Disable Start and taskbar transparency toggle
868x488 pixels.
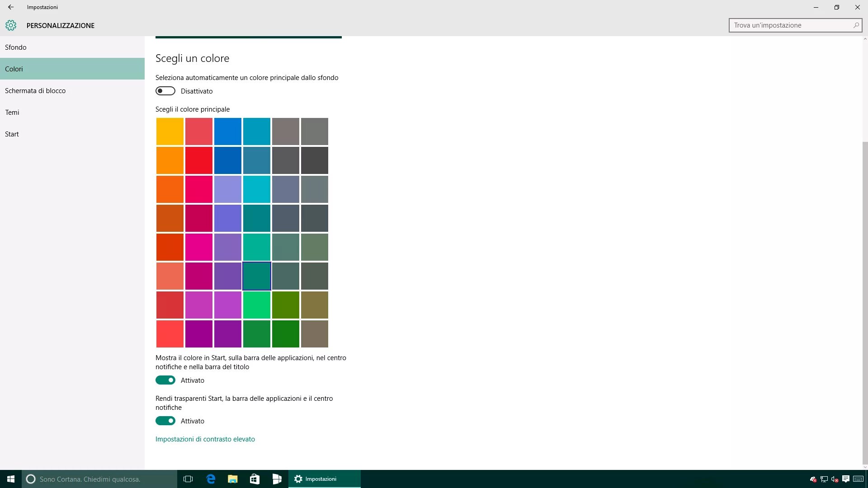click(165, 421)
